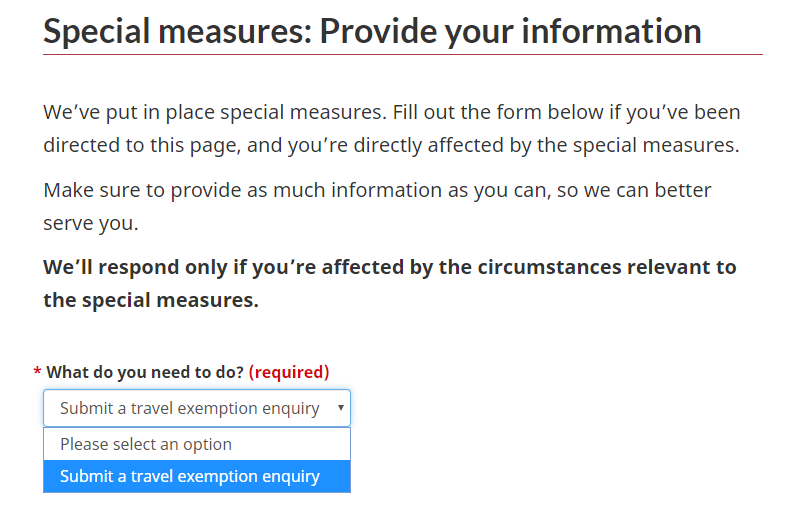This screenshot has height=510, width=791.
Task: Click the red asterisk before the question
Action: click(x=37, y=373)
